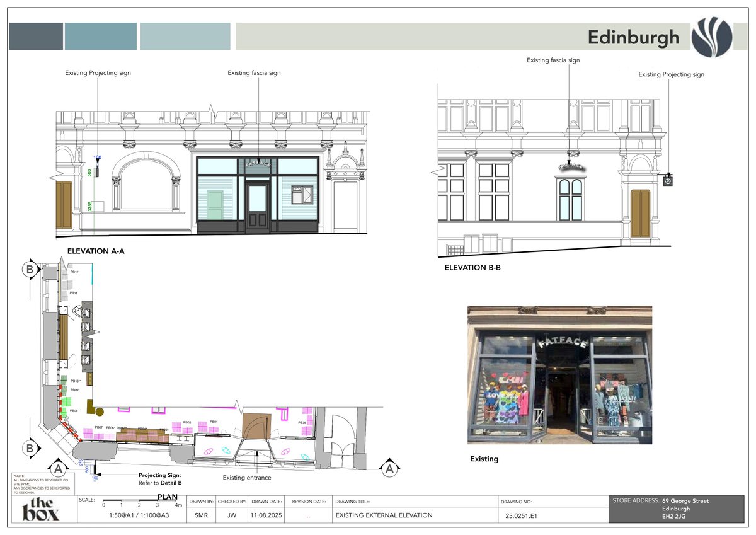
Task: Click 'Existing Projecting sign' label above Elevation B-B
Action: [x=672, y=74]
